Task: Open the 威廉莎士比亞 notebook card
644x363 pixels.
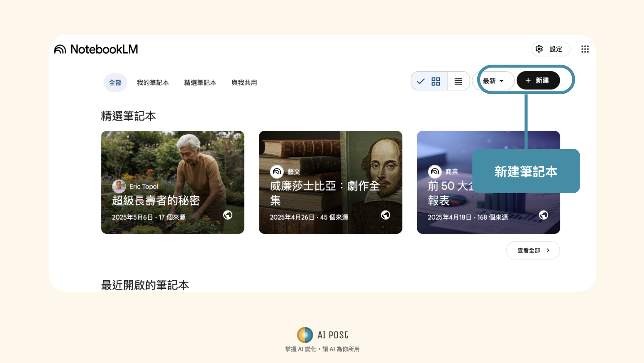Action: pyautogui.click(x=331, y=182)
